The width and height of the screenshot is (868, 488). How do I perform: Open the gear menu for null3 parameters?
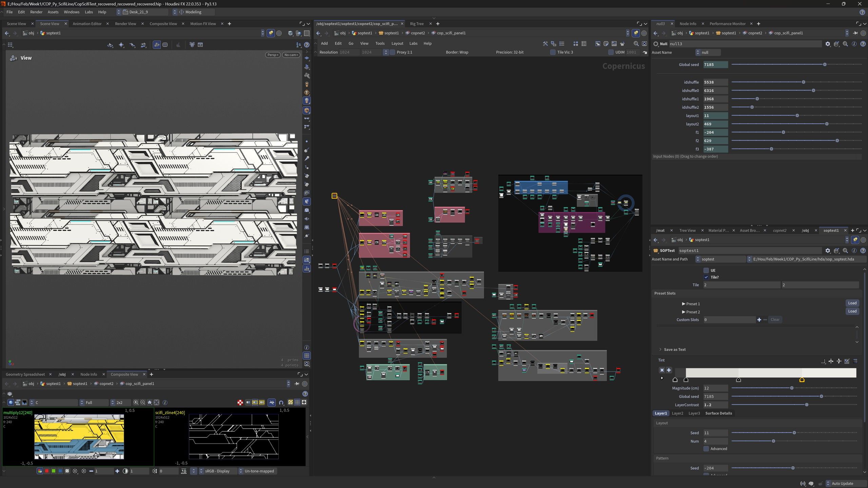pyautogui.click(x=828, y=44)
